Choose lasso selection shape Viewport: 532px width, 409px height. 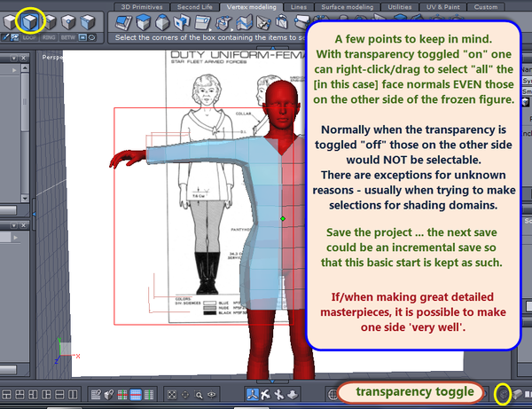[x=92, y=37]
